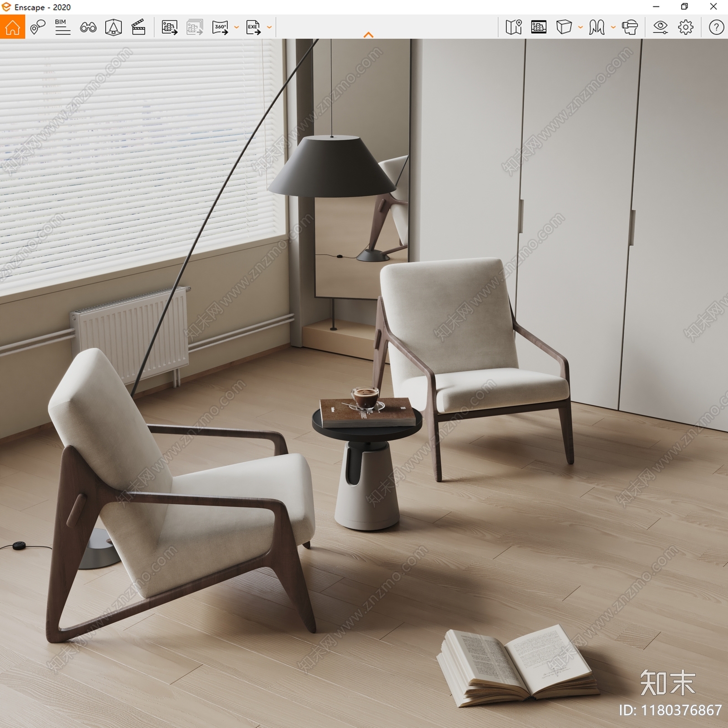Open Collaborative Annotations pin icon
728x728 pixels.
point(38,27)
